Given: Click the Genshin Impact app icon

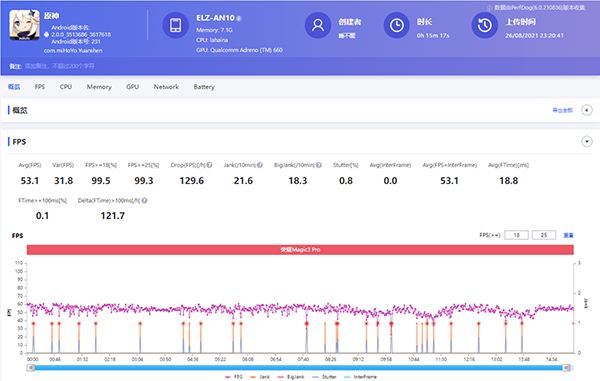Looking at the screenshot, I should pos(24,25).
